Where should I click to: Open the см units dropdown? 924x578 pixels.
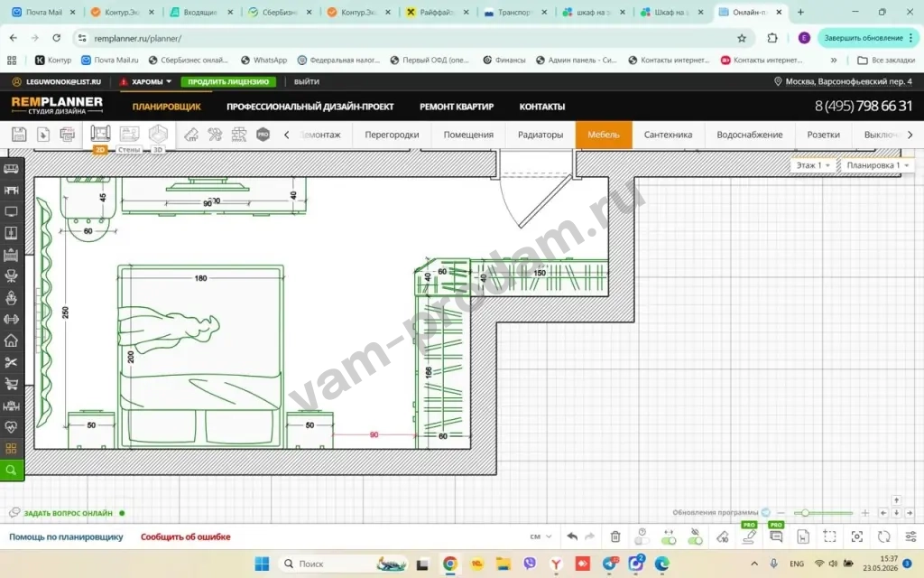point(541,536)
